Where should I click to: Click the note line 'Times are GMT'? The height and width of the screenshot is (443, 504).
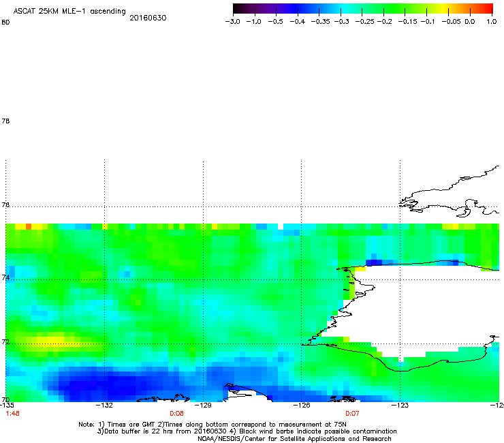click(212, 425)
